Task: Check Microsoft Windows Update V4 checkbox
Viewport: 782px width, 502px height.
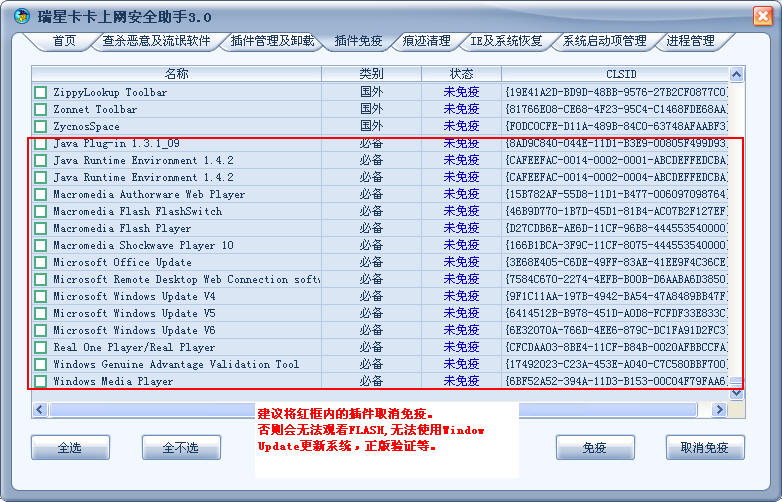Action: tap(40, 296)
